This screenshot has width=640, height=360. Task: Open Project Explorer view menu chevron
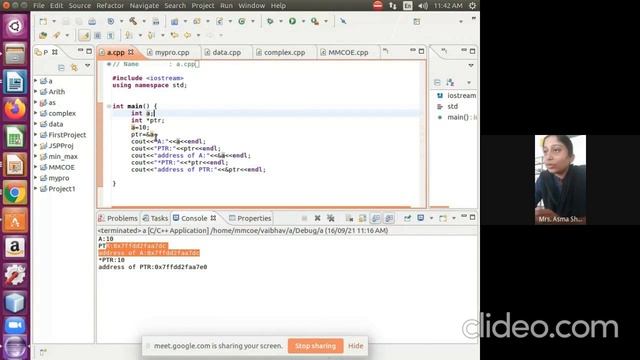point(87,66)
